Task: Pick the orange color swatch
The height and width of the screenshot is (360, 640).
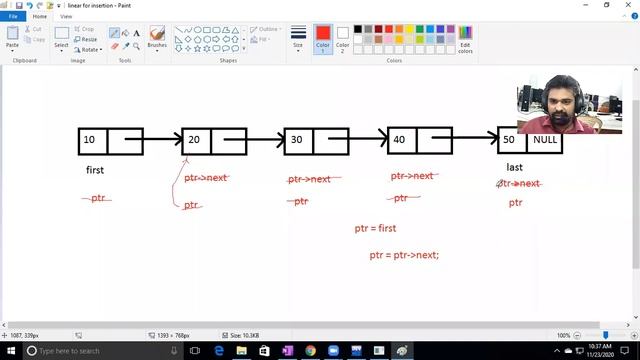Action: [x=399, y=29]
